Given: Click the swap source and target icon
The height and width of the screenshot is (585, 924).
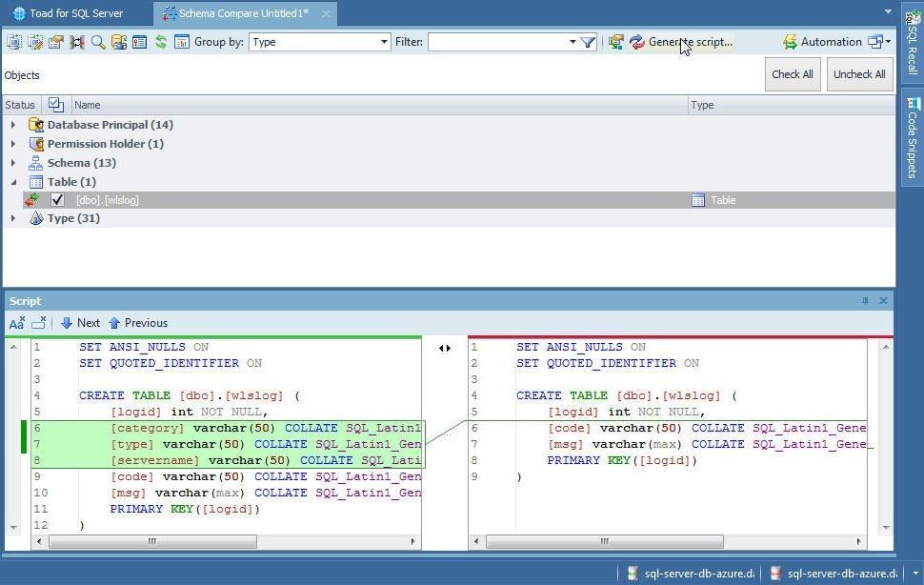Looking at the screenshot, I should pyautogui.click(x=77, y=42).
